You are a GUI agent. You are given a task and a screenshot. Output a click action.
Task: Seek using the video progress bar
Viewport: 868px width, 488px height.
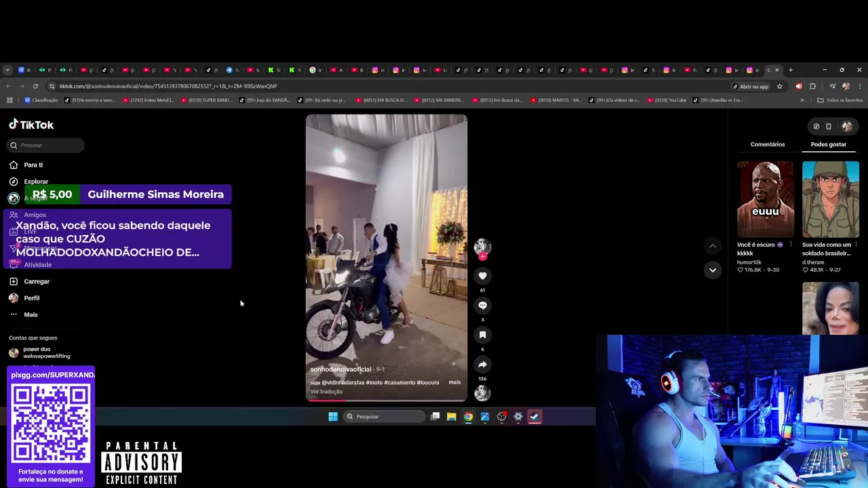tap(386, 400)
